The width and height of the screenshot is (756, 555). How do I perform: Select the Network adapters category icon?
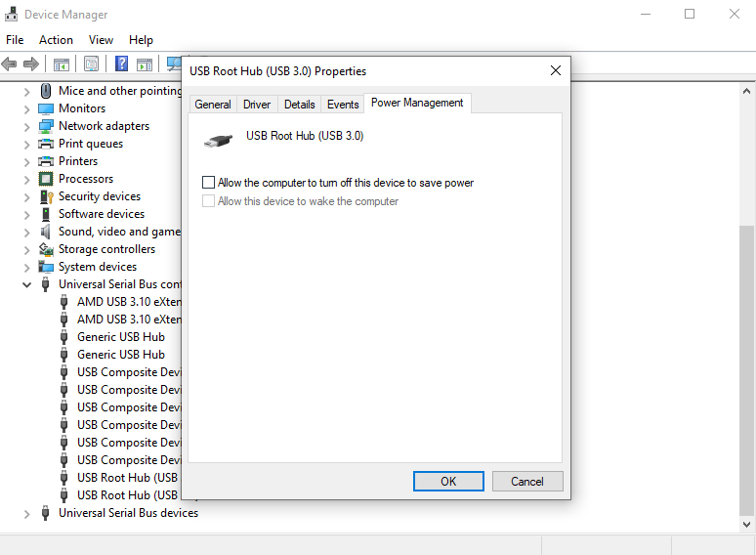click(x=46, y=126)
